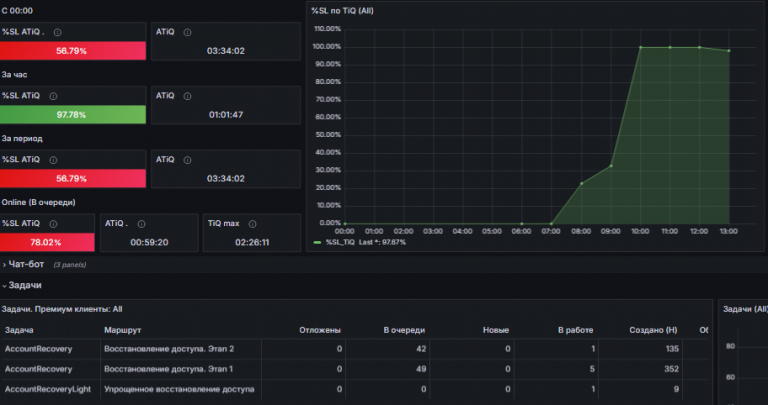The image size is (768, 405).
Task: Toggle the %SL_TiQ series in chart legend
Action: tap(340, 242)
